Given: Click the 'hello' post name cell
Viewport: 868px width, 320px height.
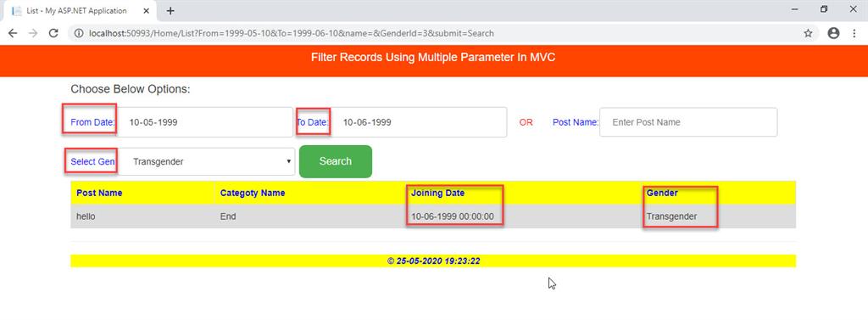Looking at the screenshot, I should coord(86,216).
